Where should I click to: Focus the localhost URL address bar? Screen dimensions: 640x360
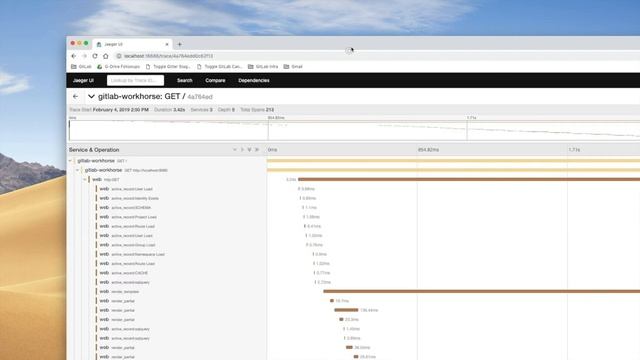click(168, 56)
